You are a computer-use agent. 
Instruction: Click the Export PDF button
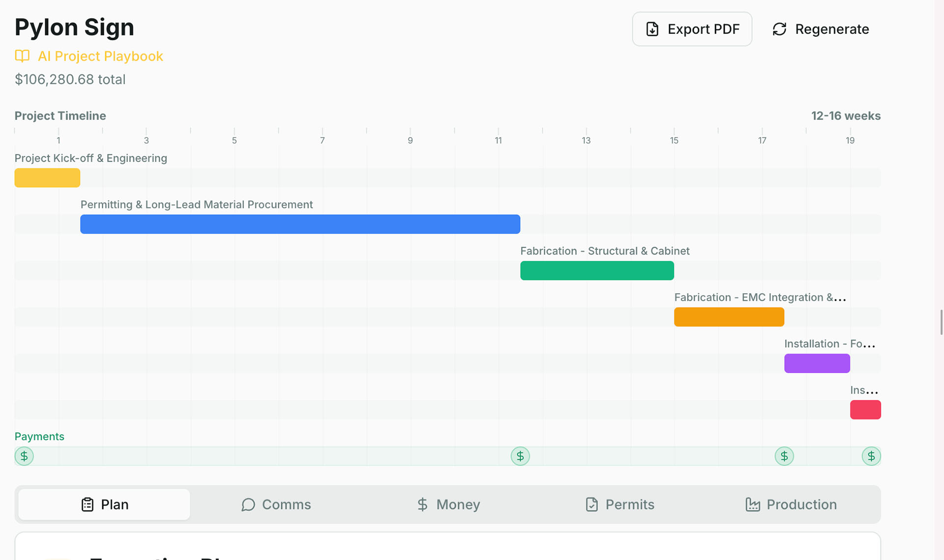[692, 29]
